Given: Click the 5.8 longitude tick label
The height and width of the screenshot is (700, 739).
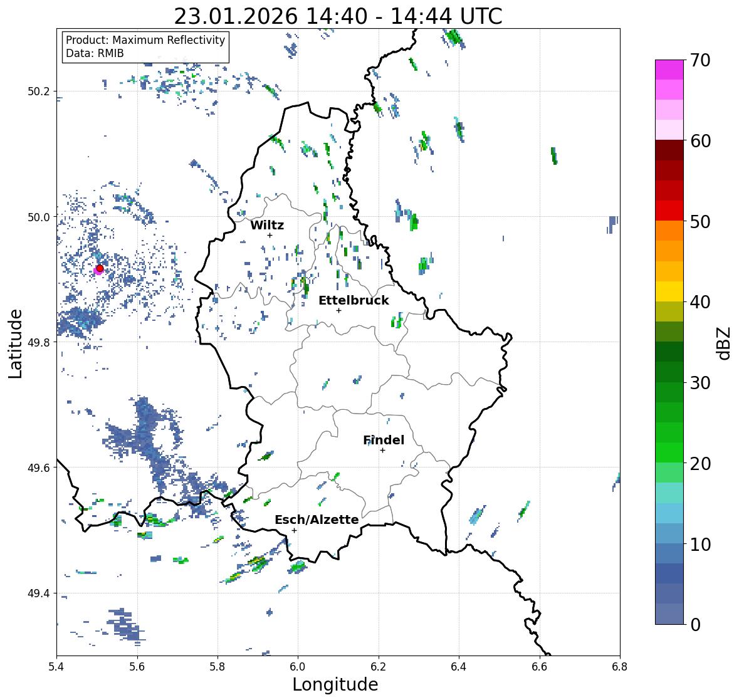Looking at the screenshot, I should [x=218, y=667].
